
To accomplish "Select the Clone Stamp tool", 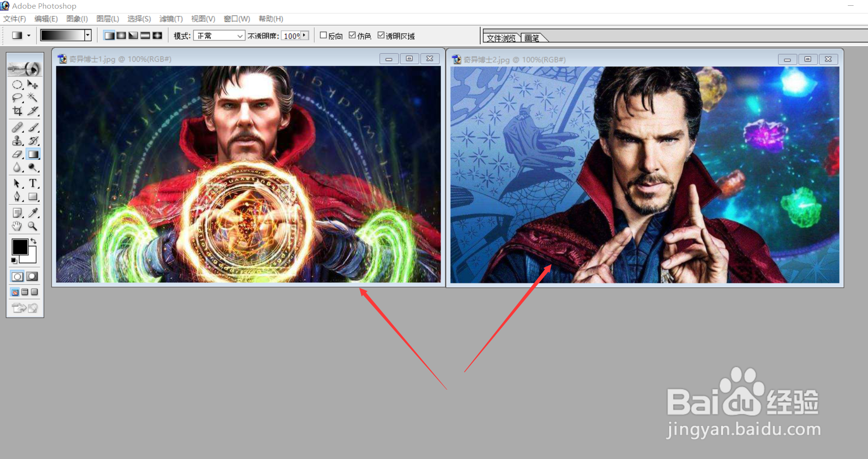I will point(17,141).
